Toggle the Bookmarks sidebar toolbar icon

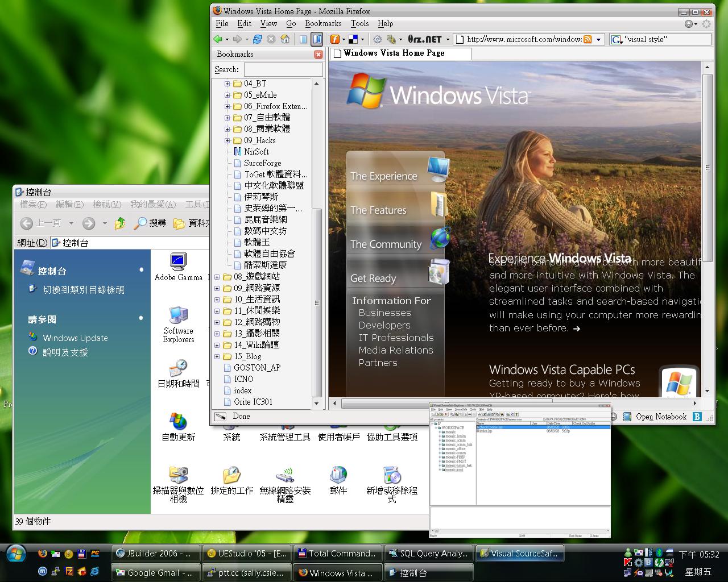pyautogui.click(x=317, y=39)
